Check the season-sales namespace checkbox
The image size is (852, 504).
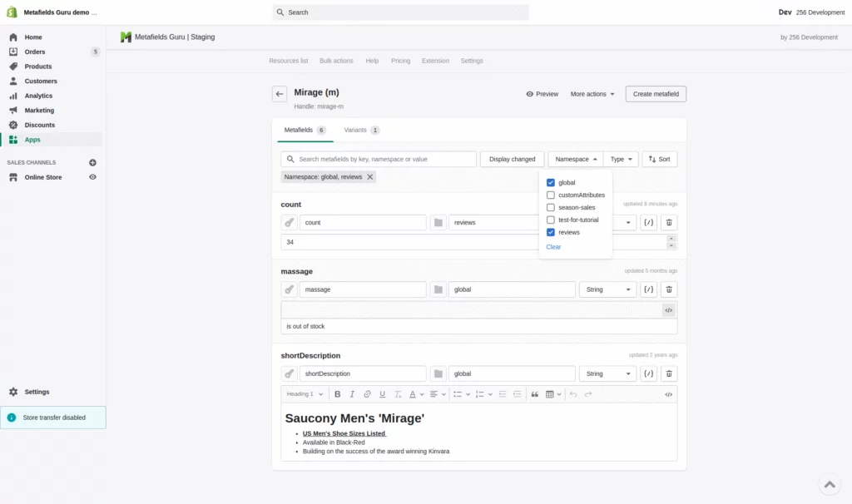coord(551,208)
